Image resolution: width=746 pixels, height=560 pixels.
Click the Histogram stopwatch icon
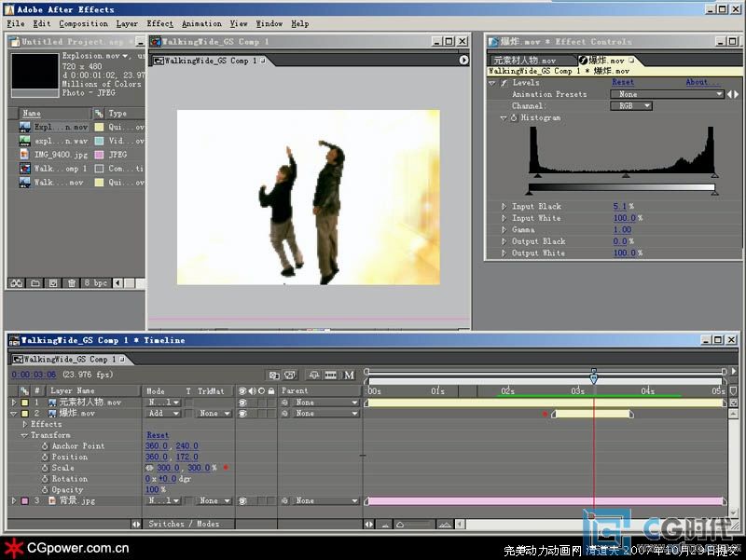tap(514, 117)
